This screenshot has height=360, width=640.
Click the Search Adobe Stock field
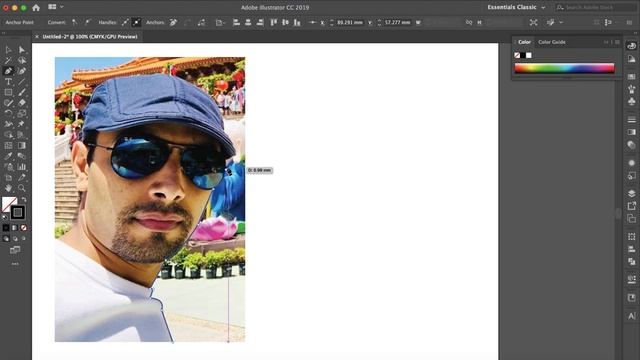[x=596, y=7]
